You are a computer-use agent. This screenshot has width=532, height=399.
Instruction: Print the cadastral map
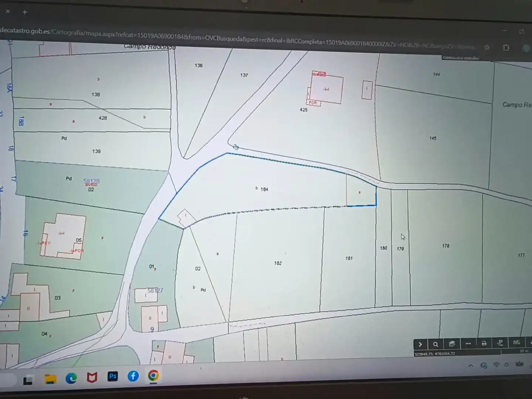[484, 343]
